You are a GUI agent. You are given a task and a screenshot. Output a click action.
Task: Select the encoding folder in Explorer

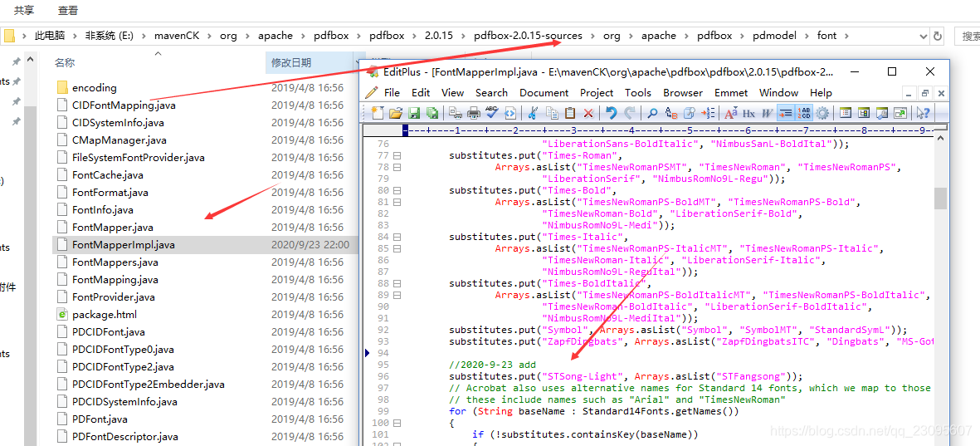(95, 87)
